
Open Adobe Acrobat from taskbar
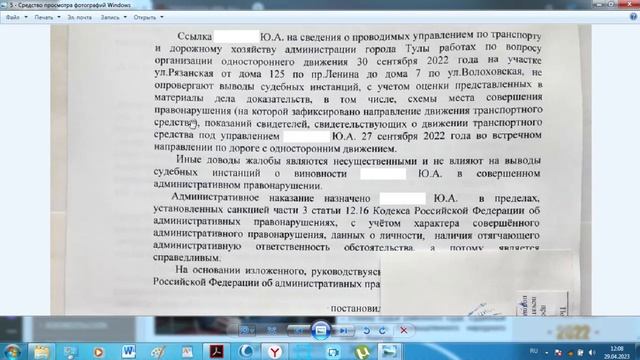tap(216, 352)
